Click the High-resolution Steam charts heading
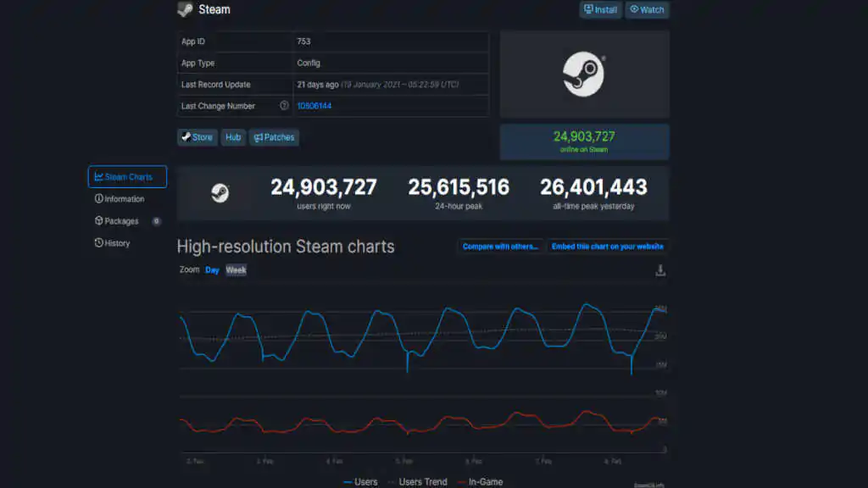This screenshot has width=868, height=488. point(286,247)
